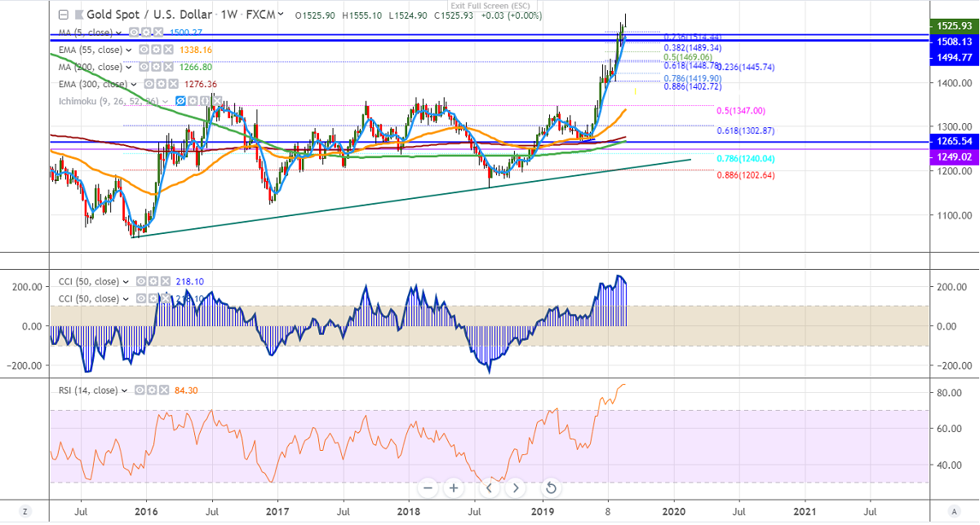The height and width of the screenshot is (525, 980).
Task: Hide the MA (200, close) indicator
Action: (144, 67)
